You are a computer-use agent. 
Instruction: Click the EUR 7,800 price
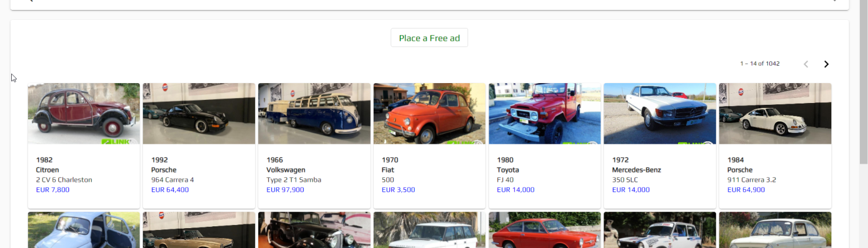(x=53, y=190)
